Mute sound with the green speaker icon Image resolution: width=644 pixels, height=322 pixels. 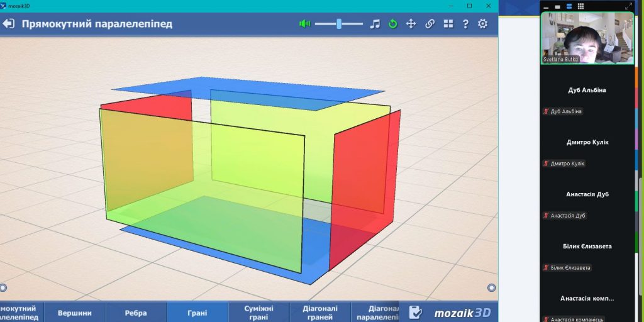pyautogui.click(x=305, y=24)
